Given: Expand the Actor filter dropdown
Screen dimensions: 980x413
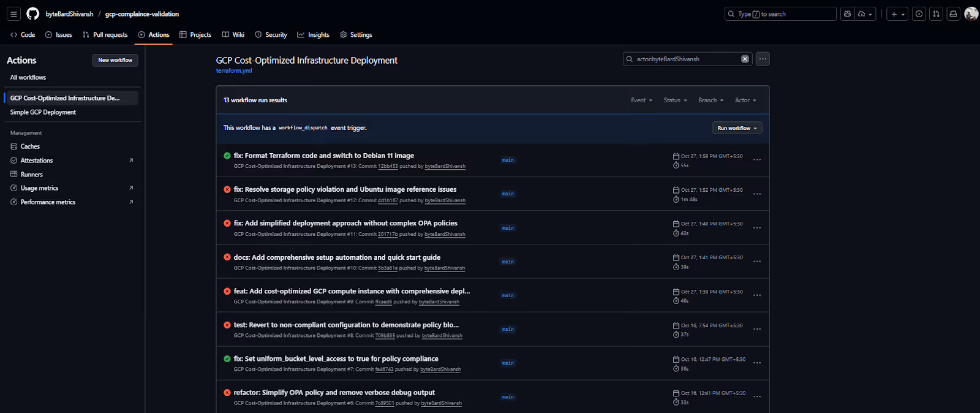Looking at the screenshot, I should [x=745, y=100].
